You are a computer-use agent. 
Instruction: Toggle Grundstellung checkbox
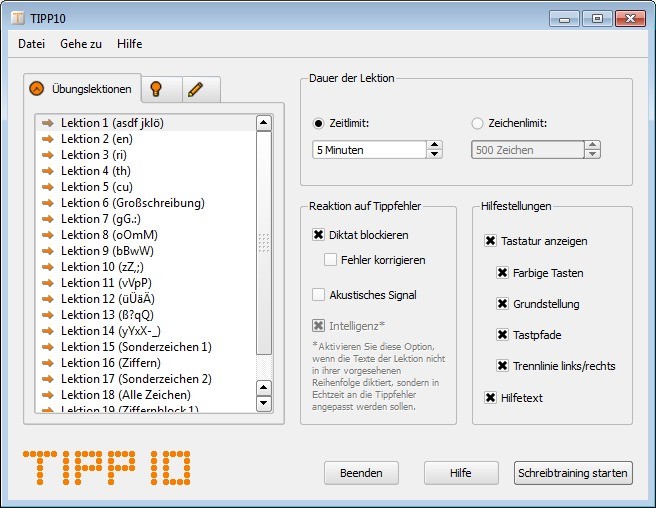click(502, 304)
